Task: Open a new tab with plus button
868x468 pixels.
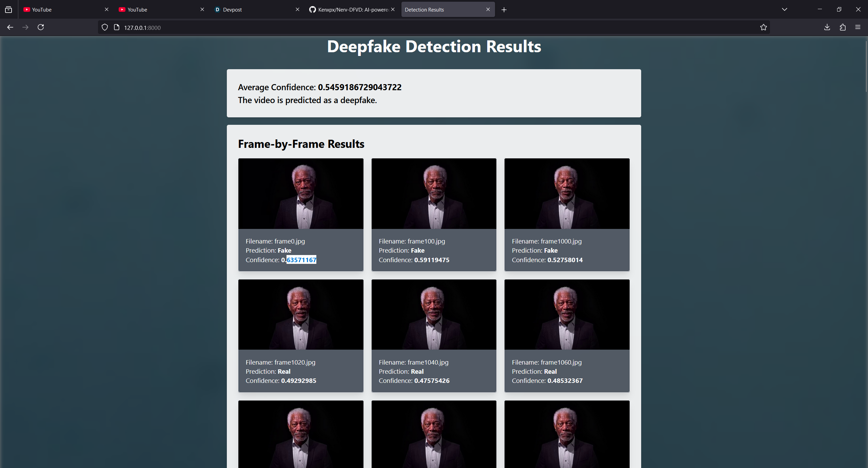Action: (x=504, y=10)
